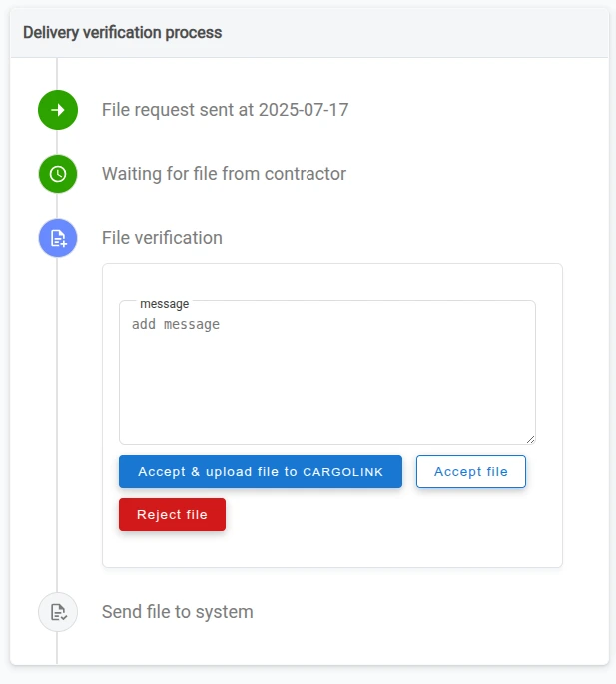Screen dimensions: 616x684
Task: Open the 'File request sent at 2025-07-17' step
Action: (x=225, y=110)
